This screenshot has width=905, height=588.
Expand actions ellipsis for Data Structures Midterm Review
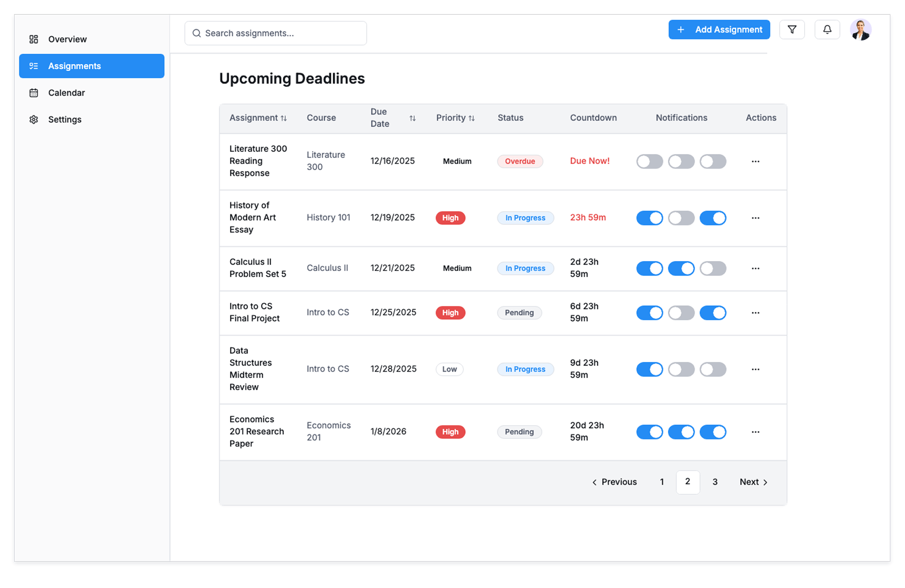[x=756, y=369]
